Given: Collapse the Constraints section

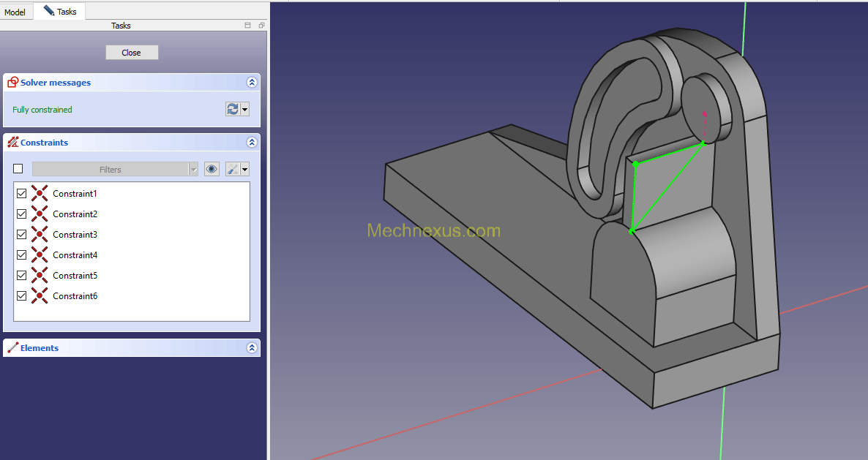Looking at the screenshot, I should (252, 143).
